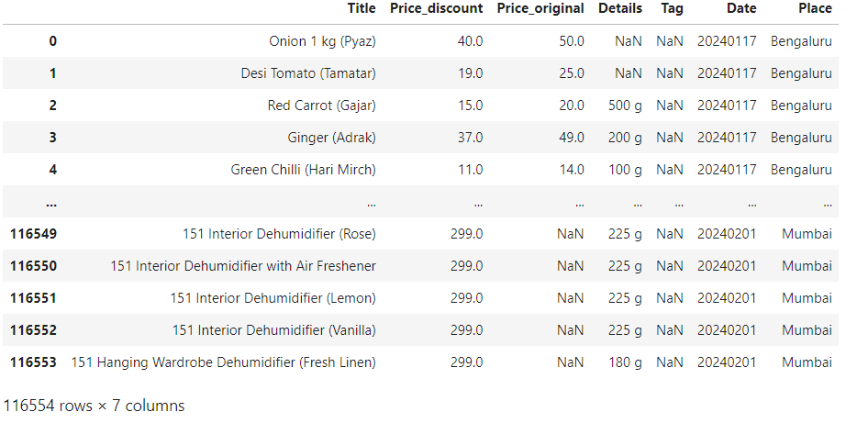Click the Price_discount column header
The height and width of the screenshot is (423, 868).
pyautogui.click(x=436, y=8)
